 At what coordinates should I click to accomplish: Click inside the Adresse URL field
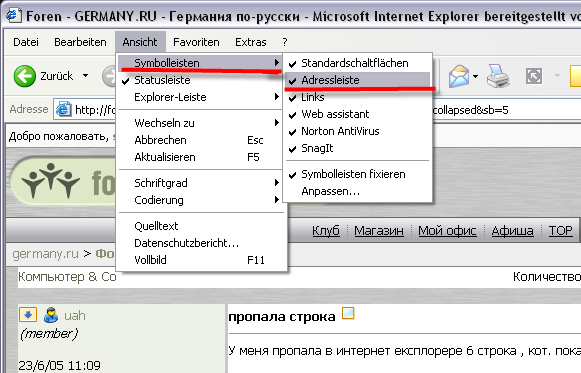(x=317, y=110)
